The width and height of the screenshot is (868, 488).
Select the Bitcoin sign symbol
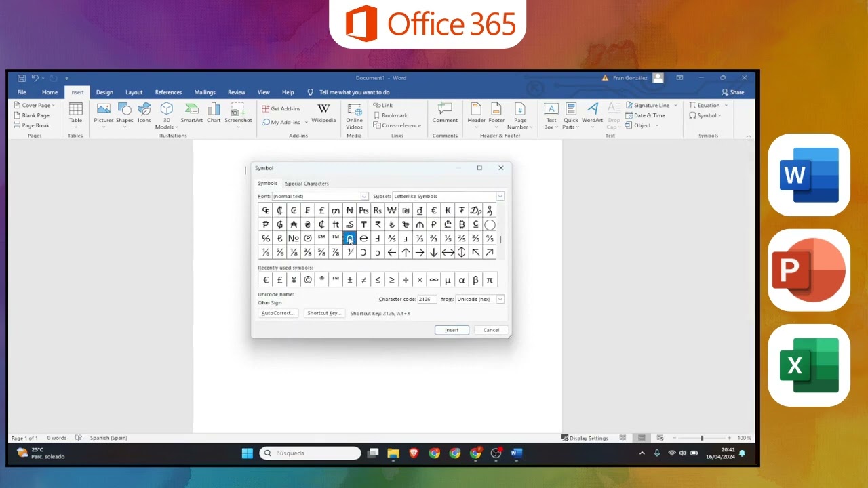click(462, 224)
